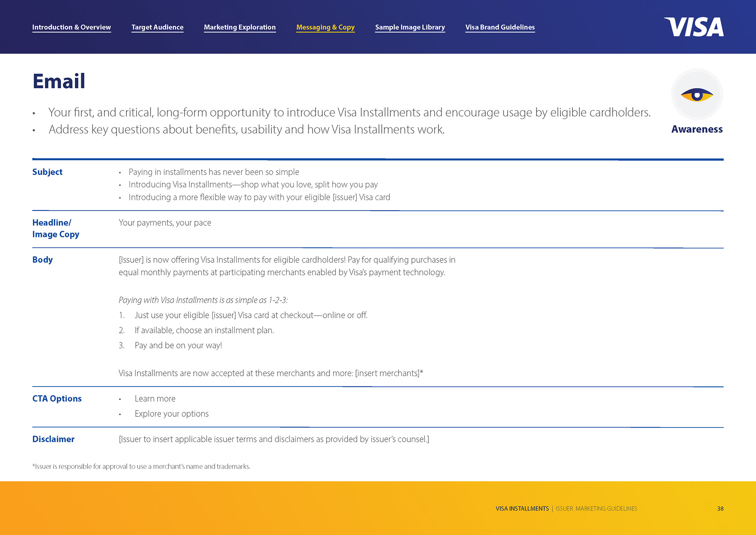756x535 pixels.
Task: Select the CTA Options label
Action: (x=57, y=399)
